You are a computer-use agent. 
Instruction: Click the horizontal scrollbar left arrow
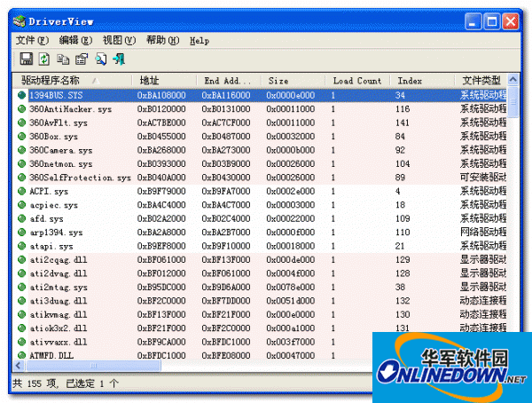pos(19,366)
